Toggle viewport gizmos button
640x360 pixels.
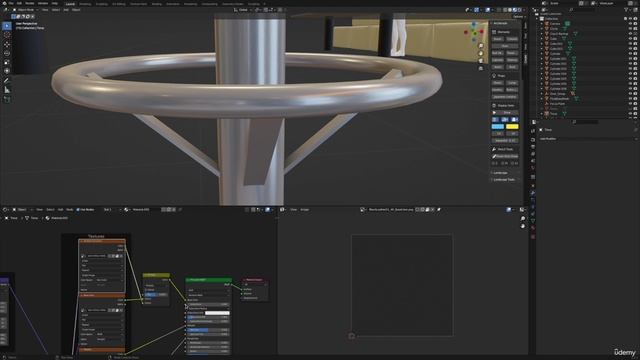[x=476, y=10]
